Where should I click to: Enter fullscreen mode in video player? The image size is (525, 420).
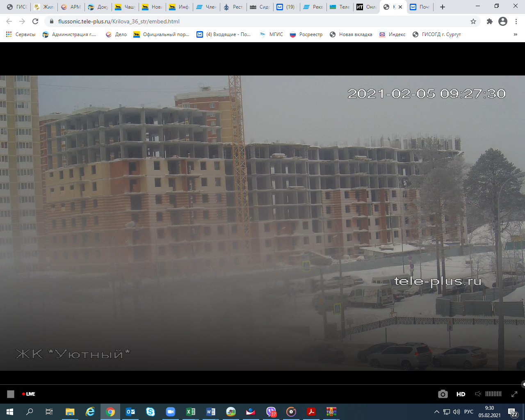(514, 394)
